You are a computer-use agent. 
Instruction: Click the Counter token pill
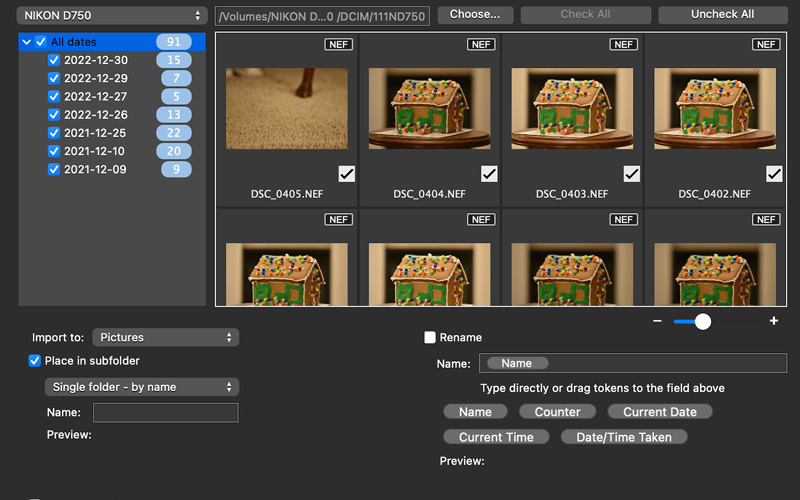click(557, 412)
